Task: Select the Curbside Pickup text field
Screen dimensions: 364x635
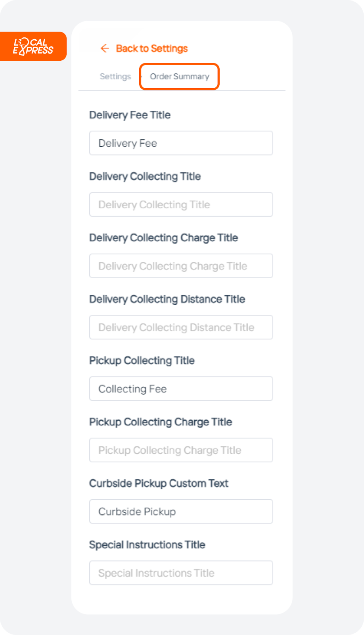Action: point(181,512)
